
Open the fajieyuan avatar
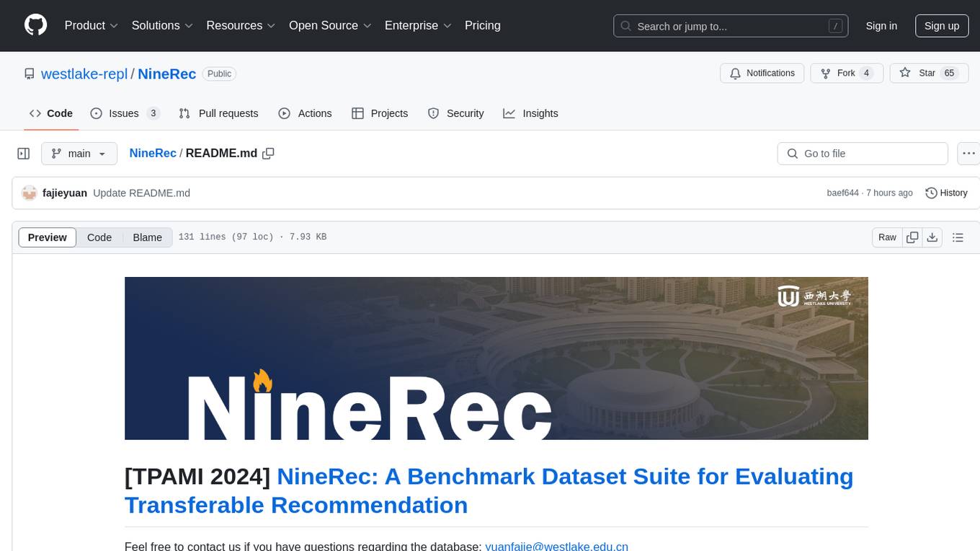(29, 193)
